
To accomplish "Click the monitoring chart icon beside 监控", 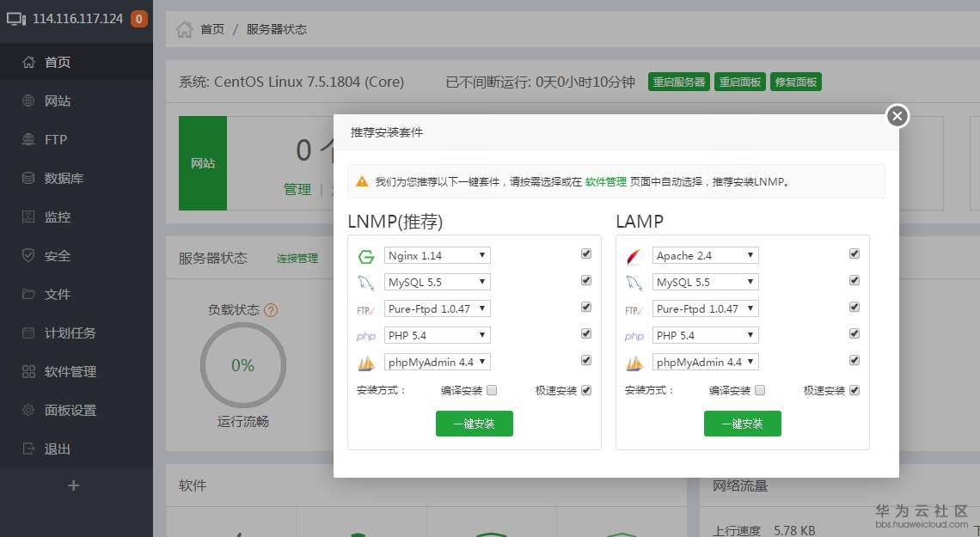I will [28, 217].
